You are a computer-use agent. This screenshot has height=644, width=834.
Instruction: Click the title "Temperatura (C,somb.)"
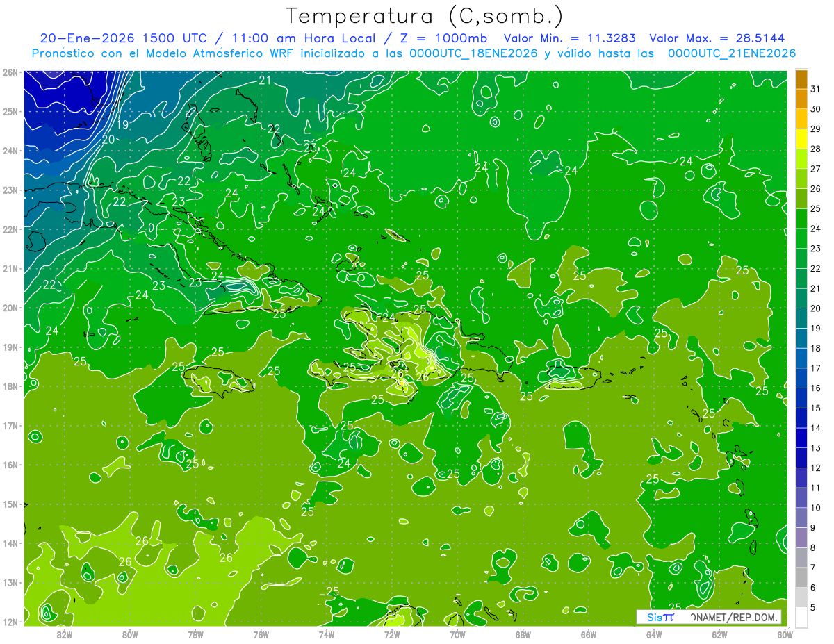[x=425, y=16]
